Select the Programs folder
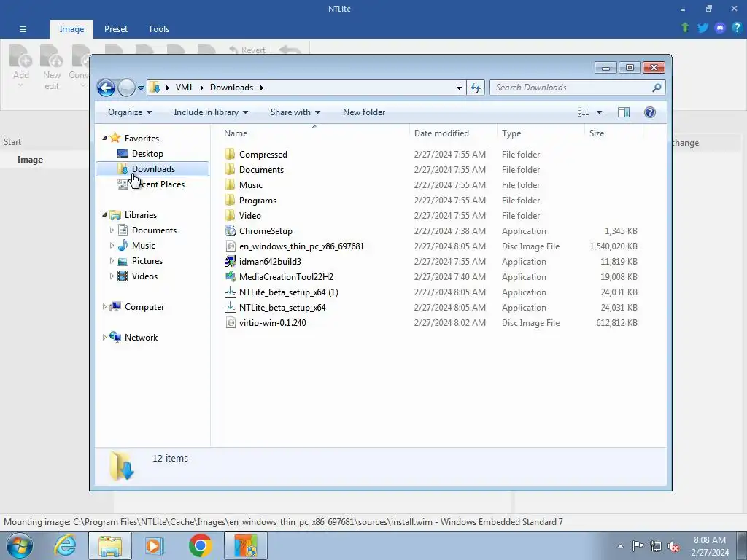 [x=258, y=201]
